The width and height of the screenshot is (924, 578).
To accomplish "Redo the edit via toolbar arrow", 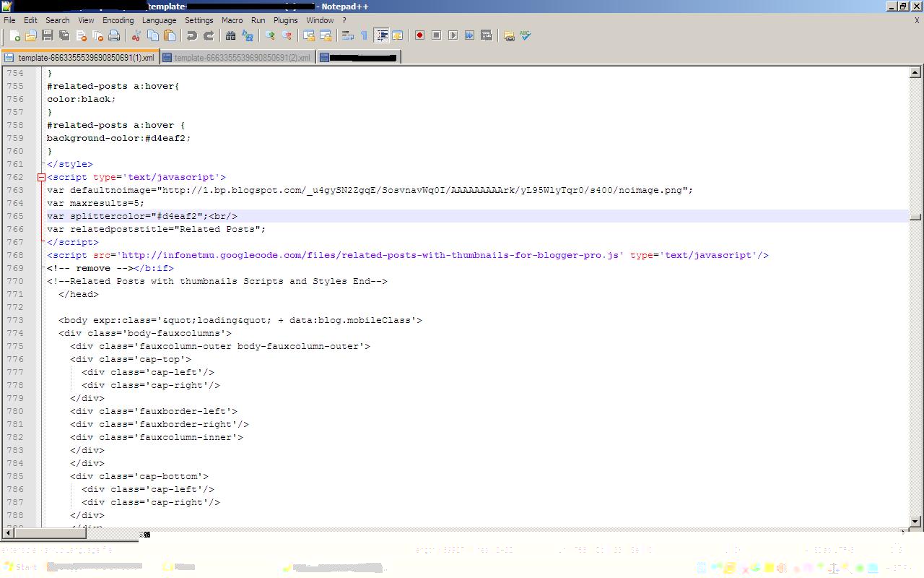I will point(209,35).
